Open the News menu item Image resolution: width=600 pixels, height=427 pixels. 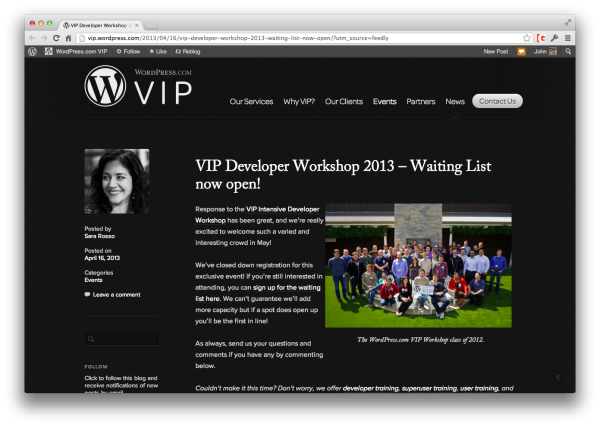pyautogui.click(x=455, y=101)
